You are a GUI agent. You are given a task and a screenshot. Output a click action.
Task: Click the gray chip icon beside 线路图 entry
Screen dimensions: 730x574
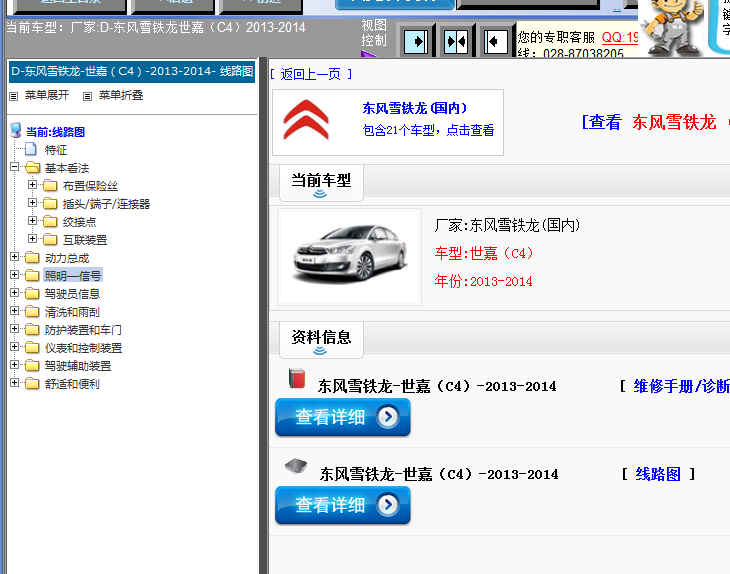click(296, 466)
